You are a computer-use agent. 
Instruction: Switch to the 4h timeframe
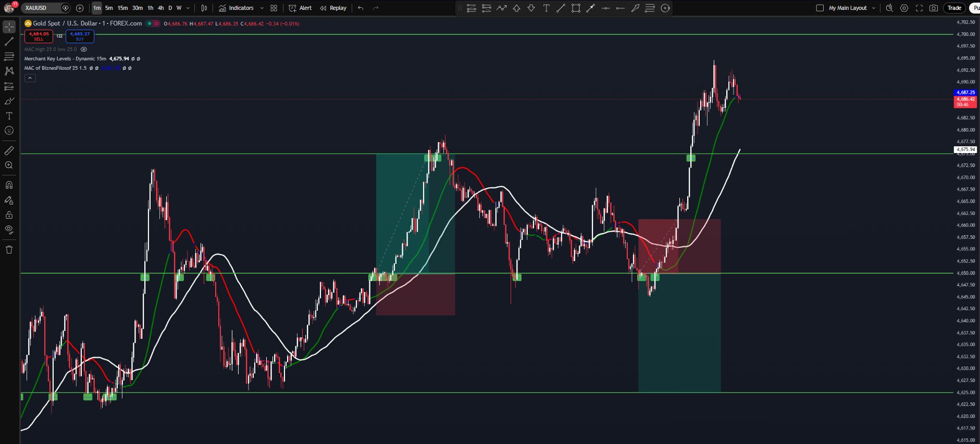point(160,8)
